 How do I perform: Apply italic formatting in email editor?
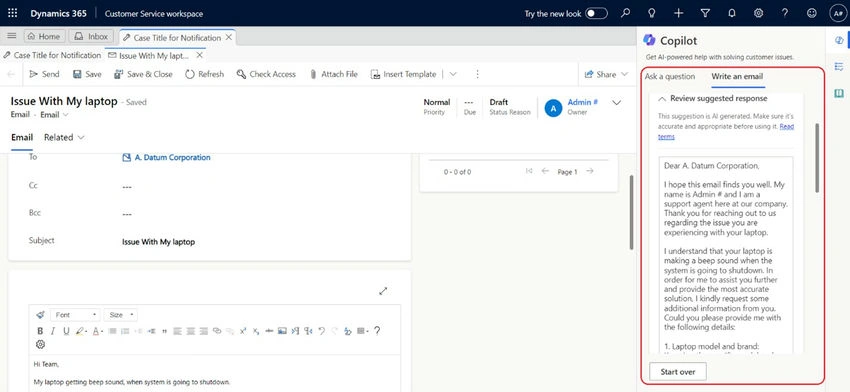point(53,331)
